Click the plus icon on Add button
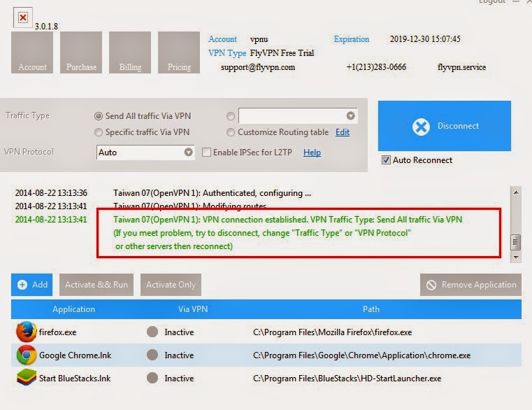The image size is (532, 410). 22,285
